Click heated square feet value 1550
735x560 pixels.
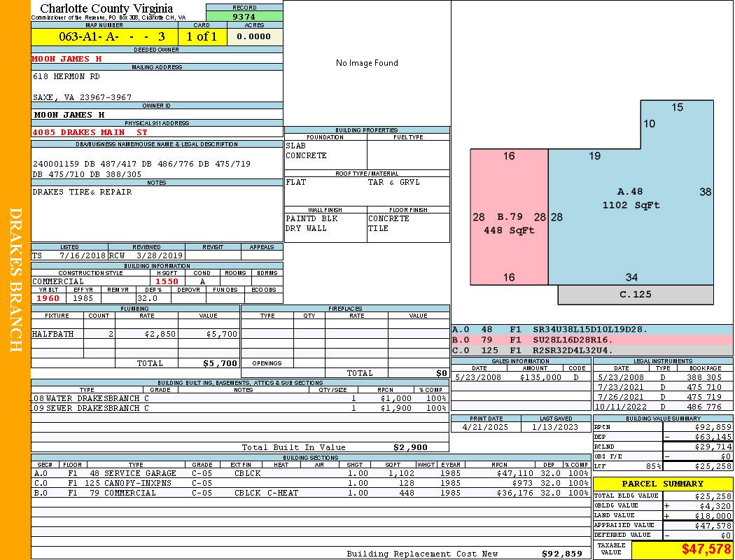tap(167, 281)
